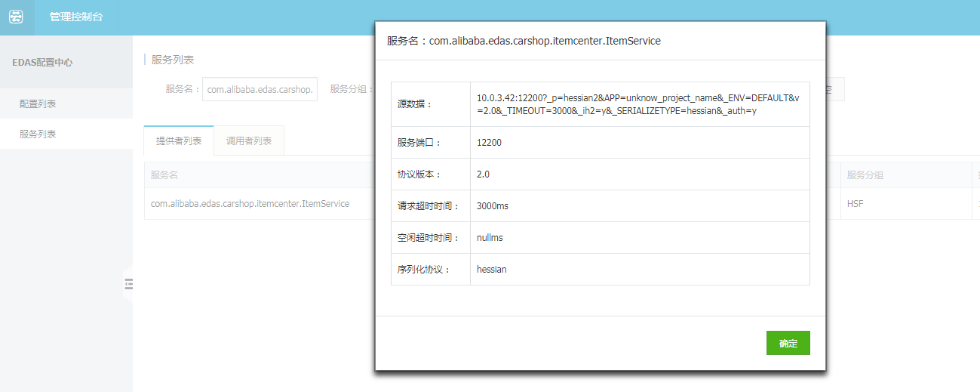Click the 确定 confirm button
980x392 pixels.
pyautogui.click(x=788, y=343)
